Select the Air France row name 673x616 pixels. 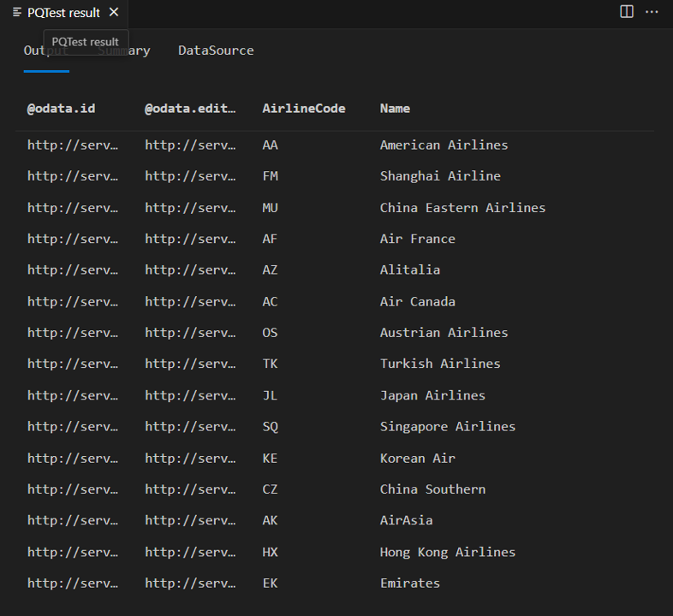coord(417,239)
